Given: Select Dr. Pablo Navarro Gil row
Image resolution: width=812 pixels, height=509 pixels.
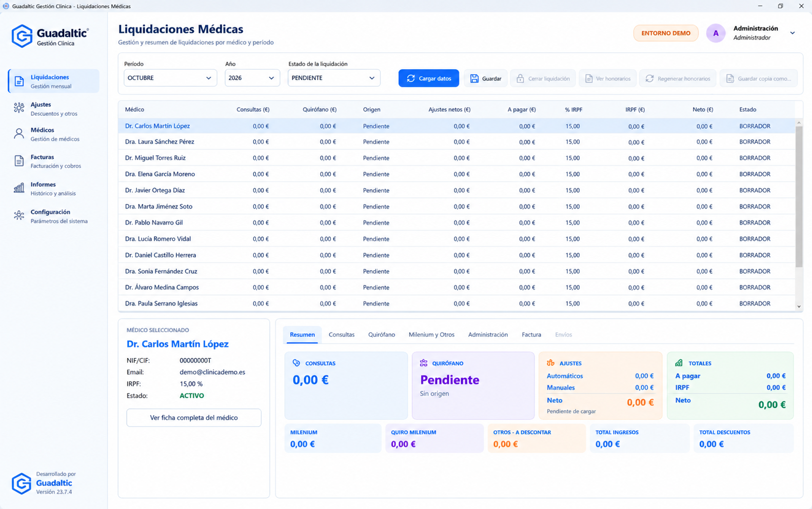Looking at the screenshot, I should 457,222.
